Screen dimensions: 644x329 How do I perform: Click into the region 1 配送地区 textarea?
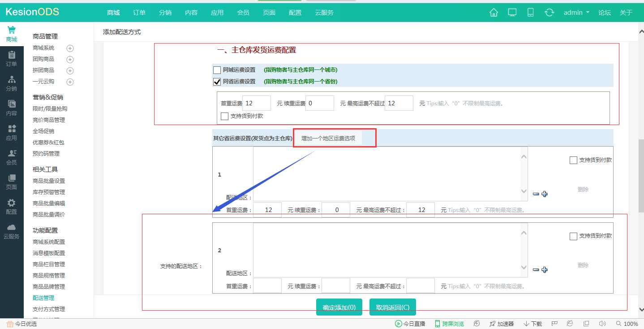[x=390, y=174]
